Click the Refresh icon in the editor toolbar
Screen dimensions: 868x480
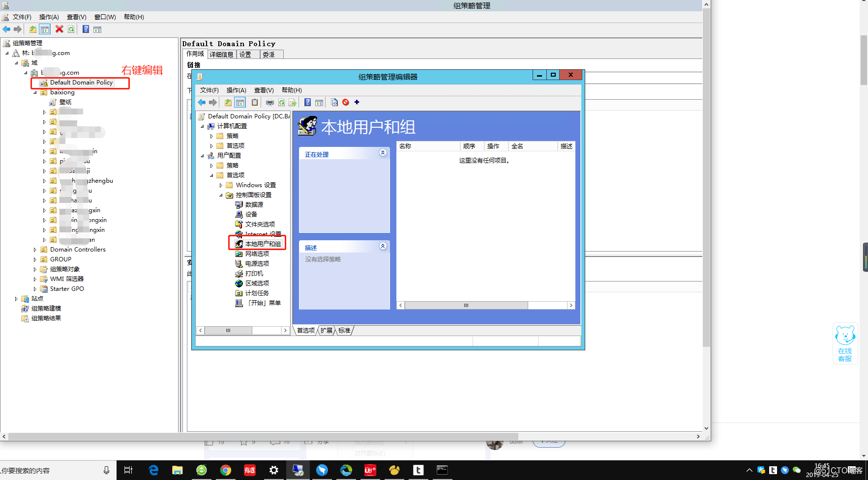click(x=281, y=102)
